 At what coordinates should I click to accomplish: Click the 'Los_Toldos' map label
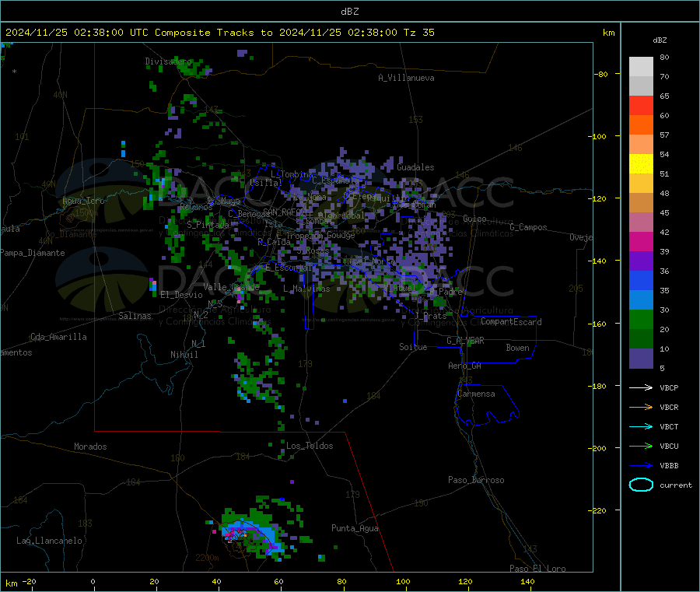310,446
